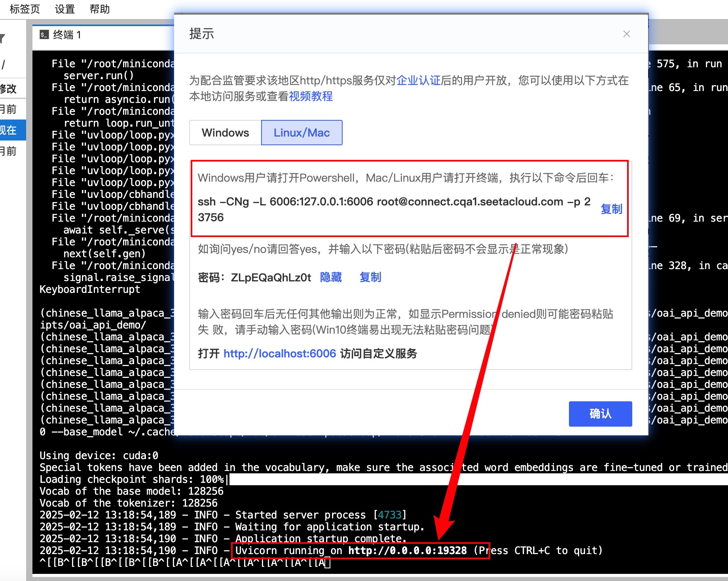Open the 视频教程 link
The image size is (728, 581).
pyautogui.click(x=311, y=96)
